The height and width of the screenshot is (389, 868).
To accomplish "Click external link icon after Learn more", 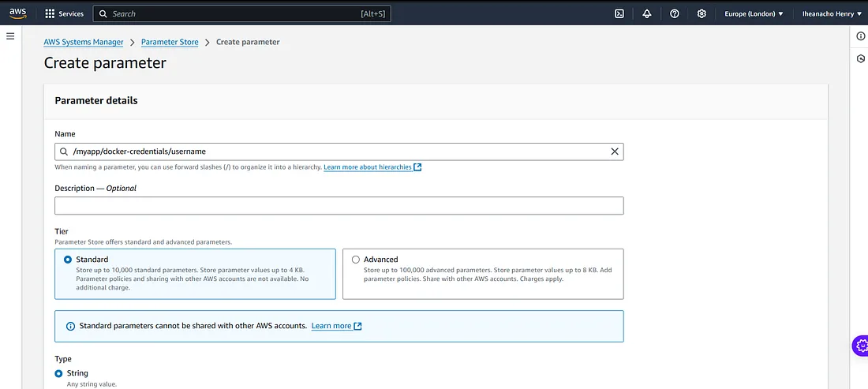I will 357,326.
